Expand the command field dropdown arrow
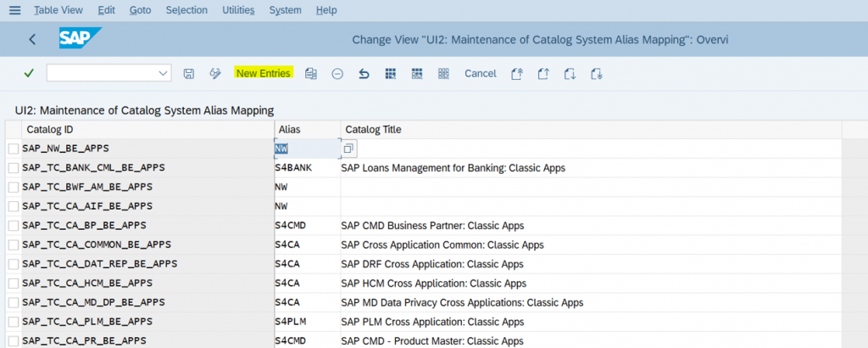 pos(163,73)
